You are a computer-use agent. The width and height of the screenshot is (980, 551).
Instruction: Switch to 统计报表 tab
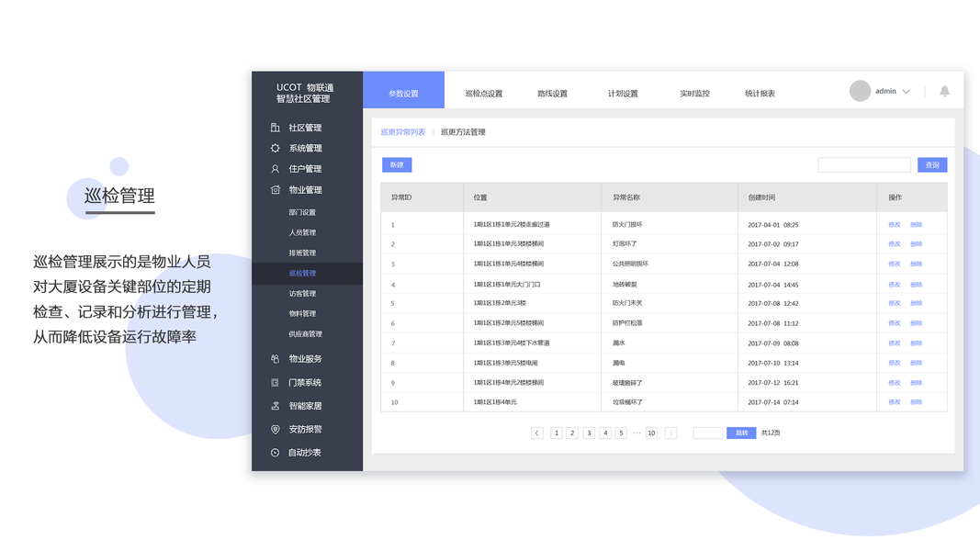(x=760, y=94)
